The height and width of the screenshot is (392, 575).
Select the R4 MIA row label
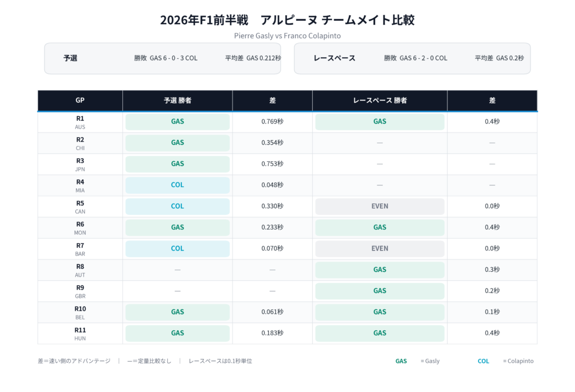coord(80,186)
